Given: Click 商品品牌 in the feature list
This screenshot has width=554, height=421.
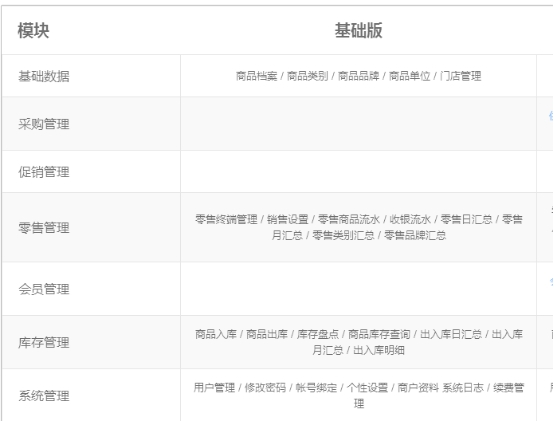Looking at the screenshot, I should [x=358, y=76].
